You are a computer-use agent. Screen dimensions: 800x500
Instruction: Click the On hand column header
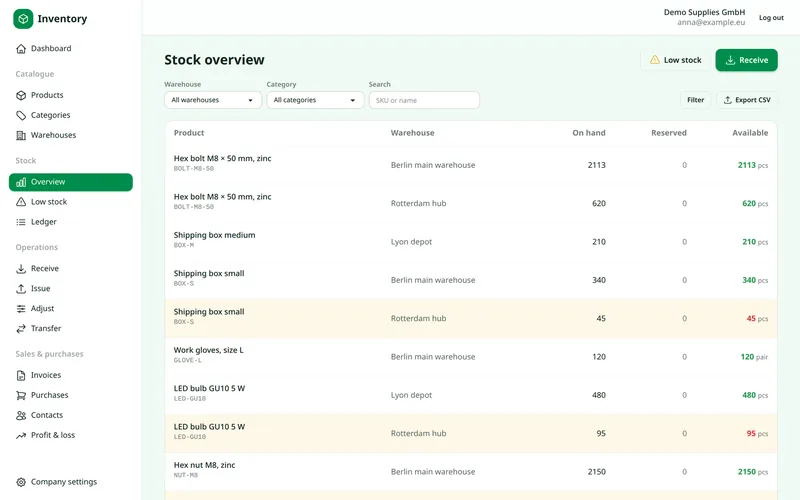pos(589,133)
